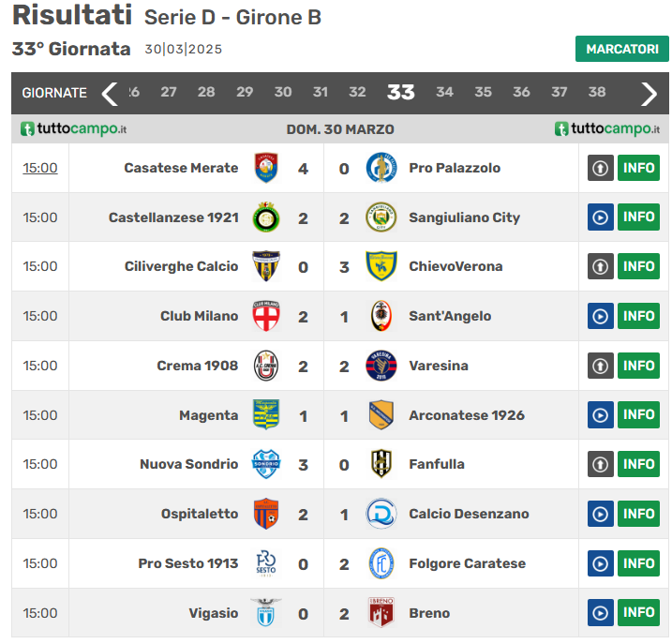Screen dimensions: 672x644
Task: Show next giornate with right chevron
Action: pyautogui.click(x=649, y=93)
